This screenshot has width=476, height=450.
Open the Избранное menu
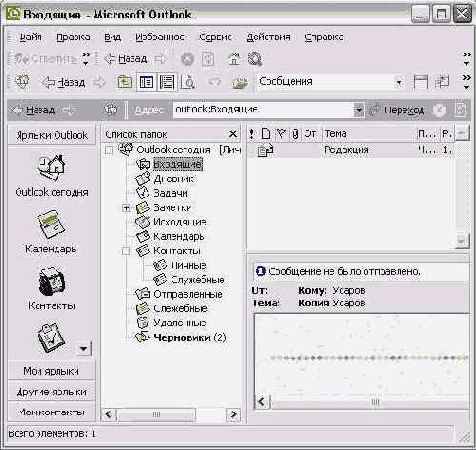click(x=160, y=37)
